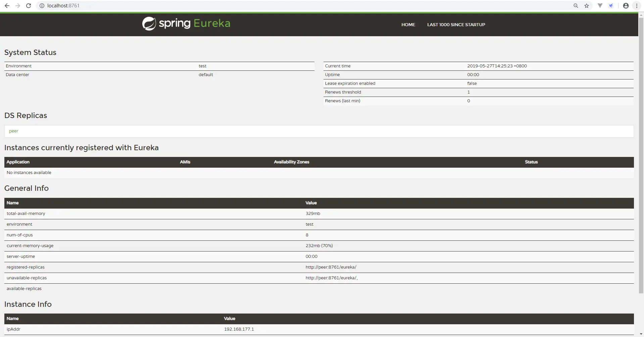Click the current-memory-usage row name
The width and height of the screenshot is (644, 337).
30,246
